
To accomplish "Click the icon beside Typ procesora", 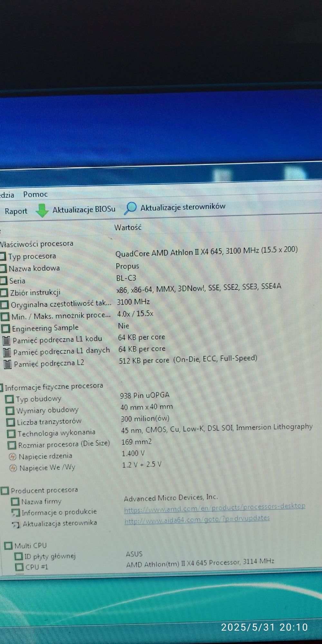I will click(x=3, y=257).
